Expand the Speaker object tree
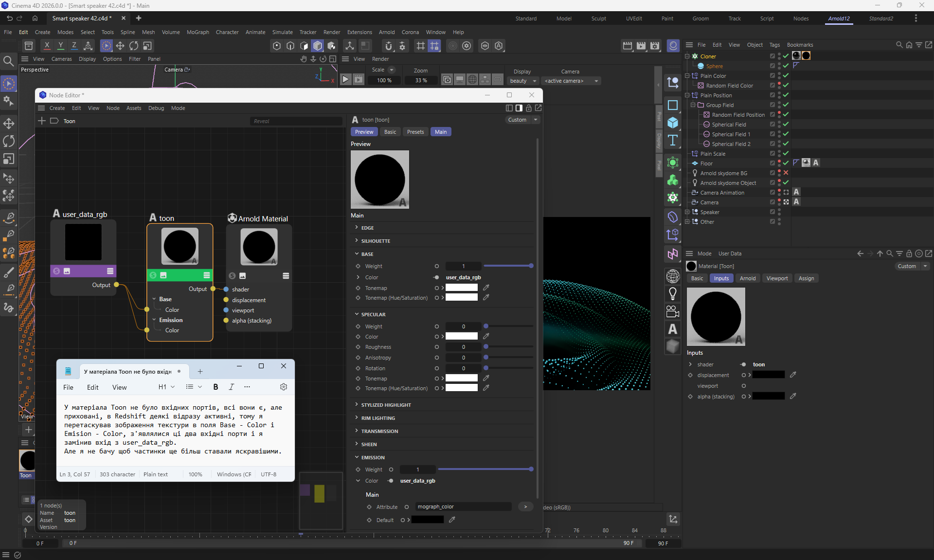 coord(687,212)
